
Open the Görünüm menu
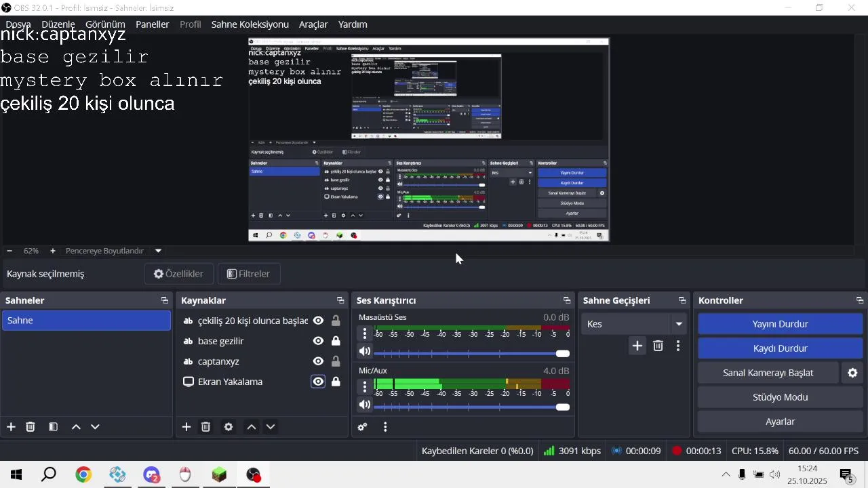click(105, 24)
